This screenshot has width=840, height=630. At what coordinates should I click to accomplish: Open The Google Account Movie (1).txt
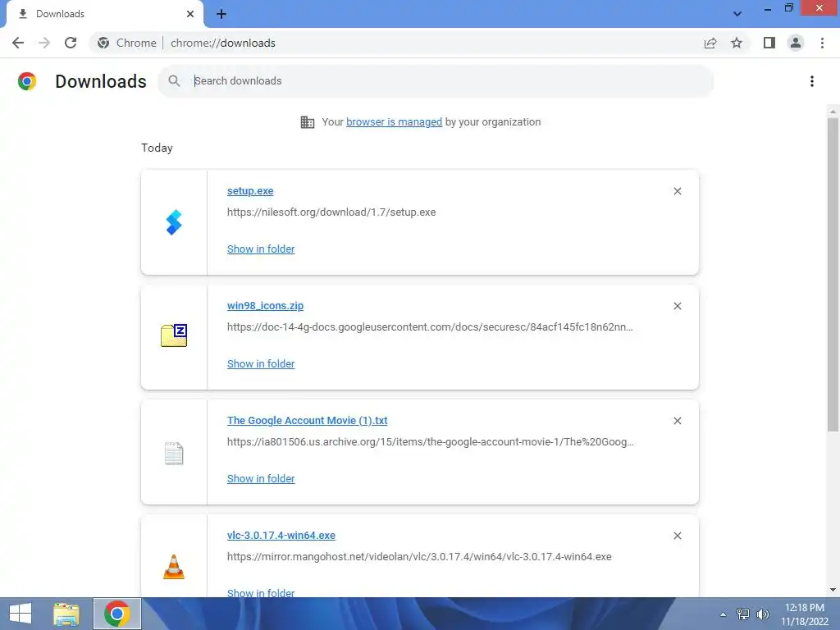point(307,421)
